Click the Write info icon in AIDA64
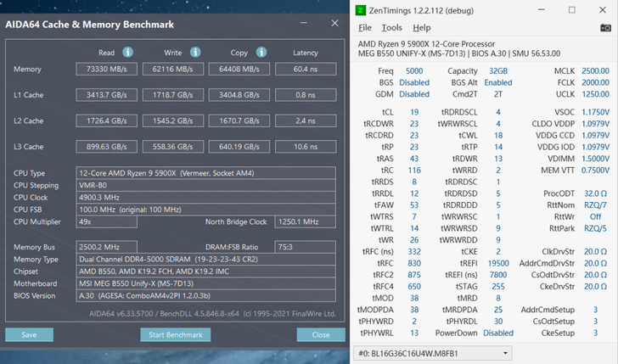This screenshot has width=618, height=364. (x=195, y=52)
